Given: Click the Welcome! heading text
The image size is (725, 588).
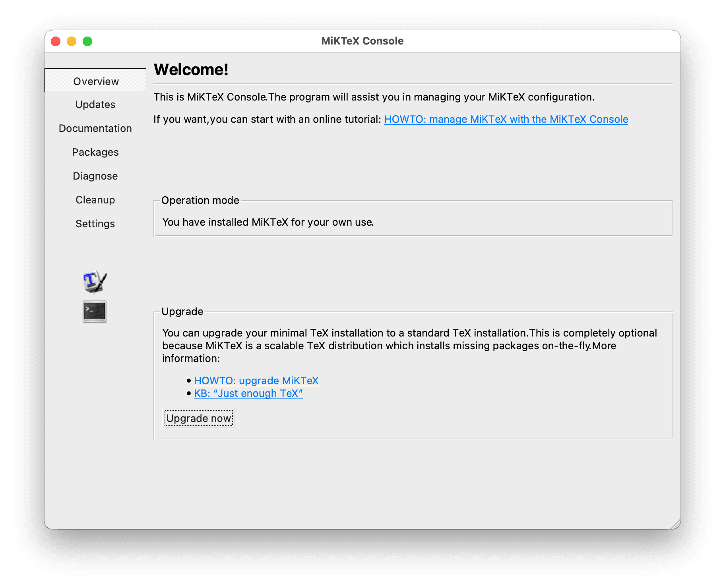Looking at the screenshot, I should (x=191, y=70).
